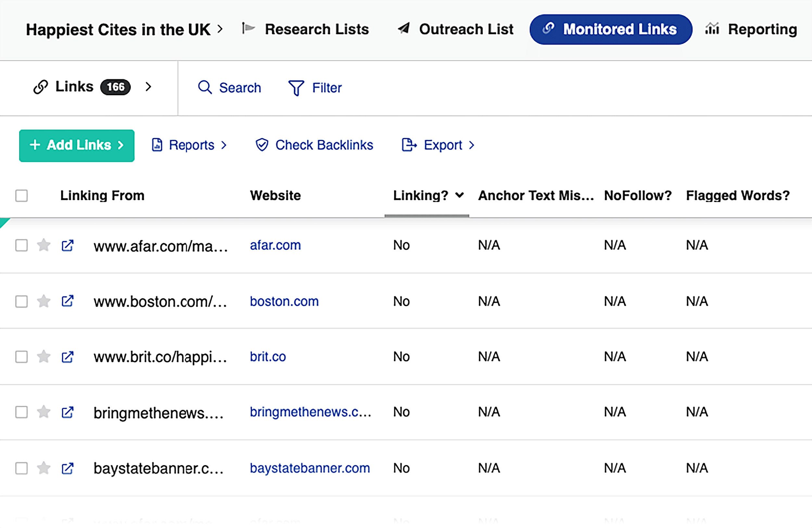Open breadcrumb for Happiest Cites in the UK
This screenshot has width=812, height=528.
(x=118, y=29)
